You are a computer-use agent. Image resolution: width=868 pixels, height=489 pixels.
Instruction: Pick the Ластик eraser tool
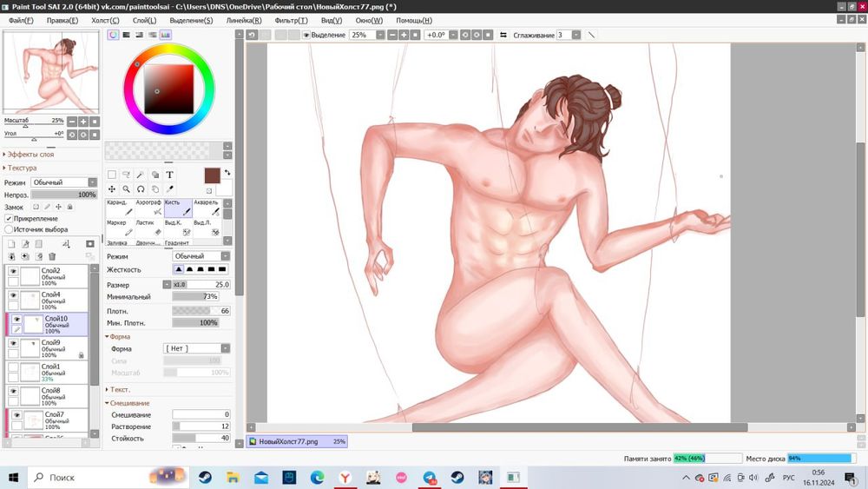(x=148, y=228)
